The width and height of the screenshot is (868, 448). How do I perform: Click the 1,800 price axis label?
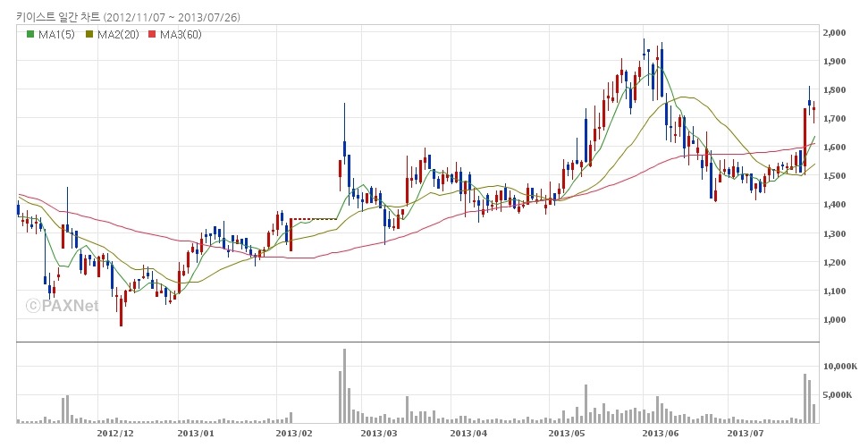[834, 89]
